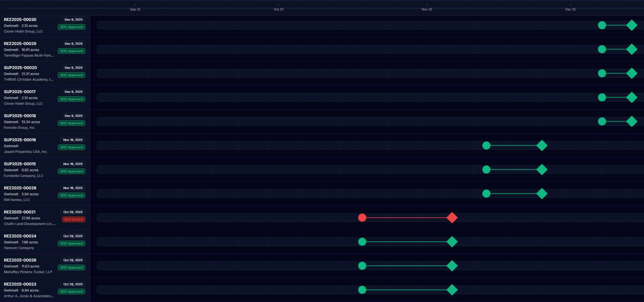Click the red connecting line on REZ2025-00021 timeline
The image size is (644, 302).
point(407,218)
